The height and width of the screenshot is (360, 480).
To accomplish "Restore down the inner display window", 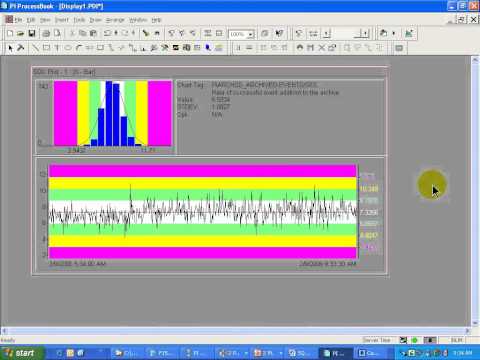I will click(x=461, y=20).
